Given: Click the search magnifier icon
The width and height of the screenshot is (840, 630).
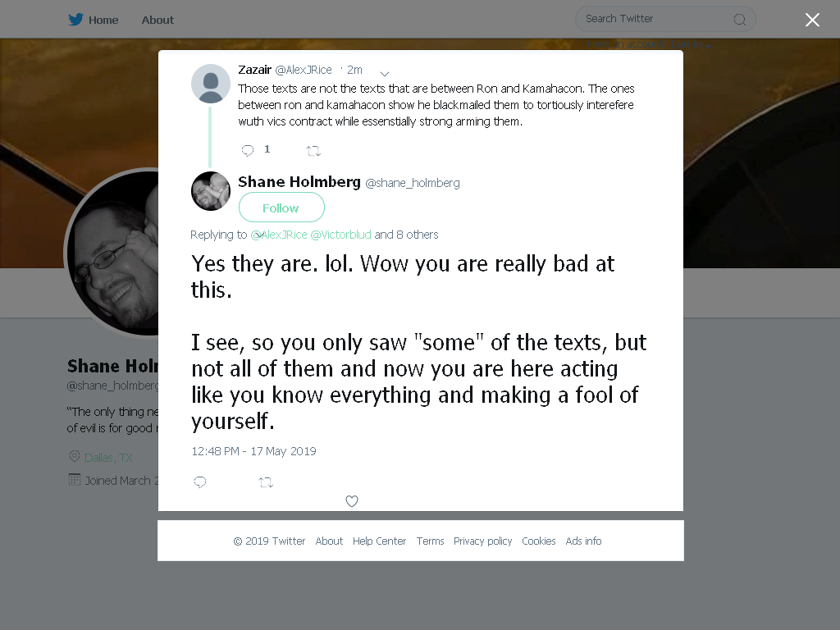Looking at the screenshot, I should [739, 20].
